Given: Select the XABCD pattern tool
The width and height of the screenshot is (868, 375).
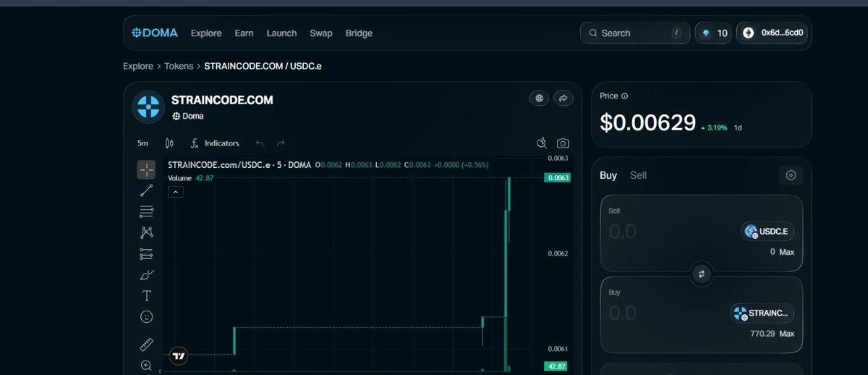Looking at the screenshot, I should pyautogui.click(x=146, y=233).
